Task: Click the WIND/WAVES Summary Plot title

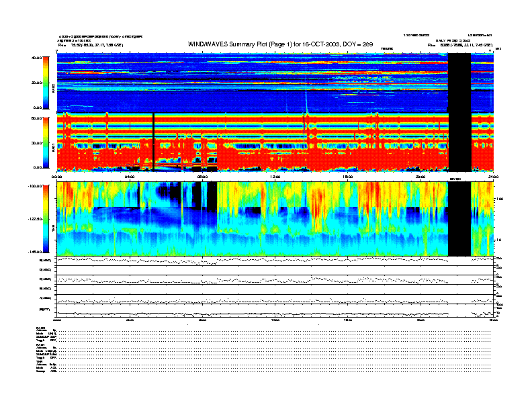Action: pos(280,44)
